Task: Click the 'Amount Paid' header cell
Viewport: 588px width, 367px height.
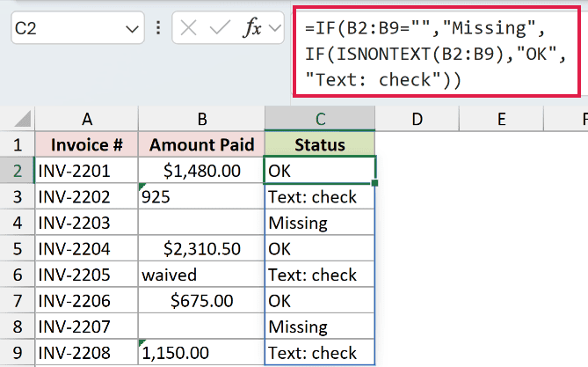Action: coord(202,144)
